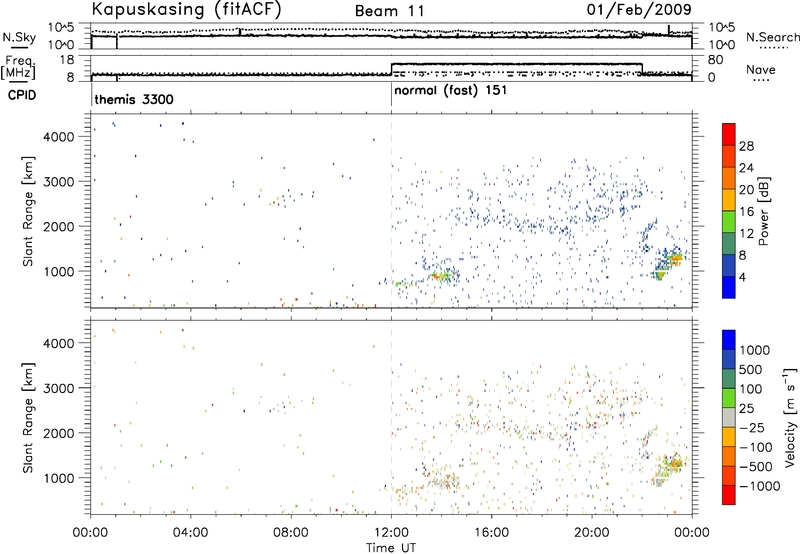This screenshot has width=800, height=554.
Task: Click the '20' label on Power colorbar
Action: point(746,190)
